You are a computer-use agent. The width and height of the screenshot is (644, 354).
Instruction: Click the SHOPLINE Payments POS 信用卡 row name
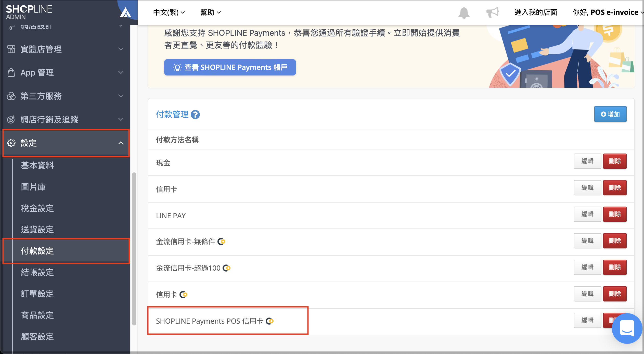210,321
